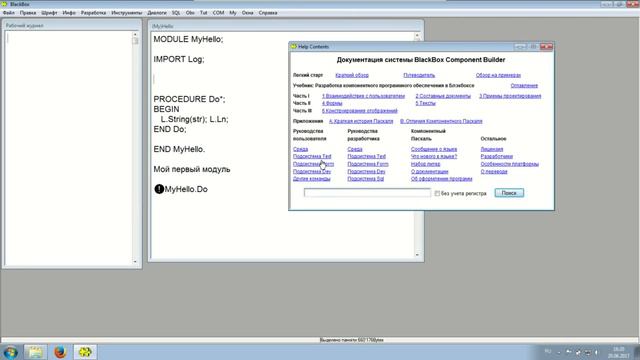Open chapter '2 Составные документы'
Image resolution: width=640 pixels, height=360 pixels.
tap(443, 96)
